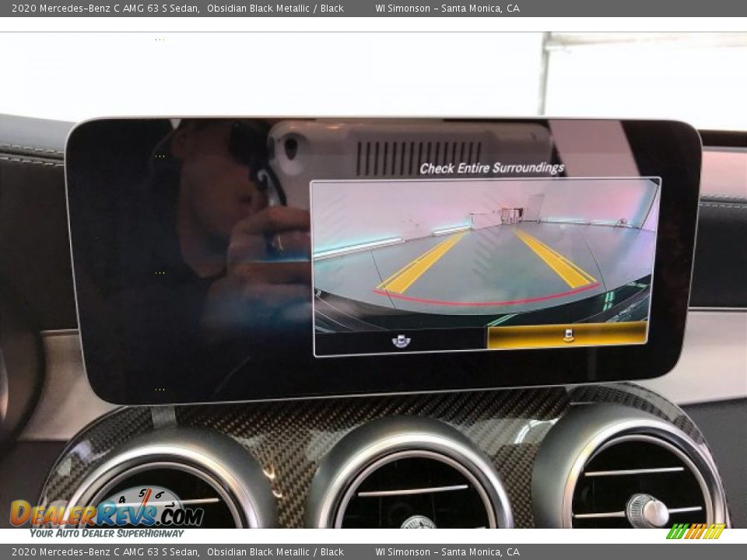The height and width of the screenshot is (560, 747).
Task: Tap the highlighted yellow rear view mode button
Action: tap(567, 335)
